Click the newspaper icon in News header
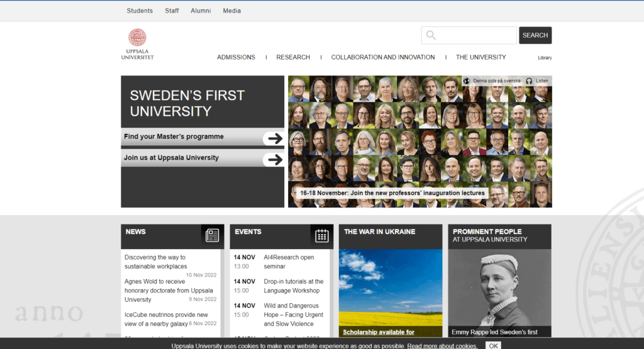Viewport: 644px width, 349px height. 213,236
